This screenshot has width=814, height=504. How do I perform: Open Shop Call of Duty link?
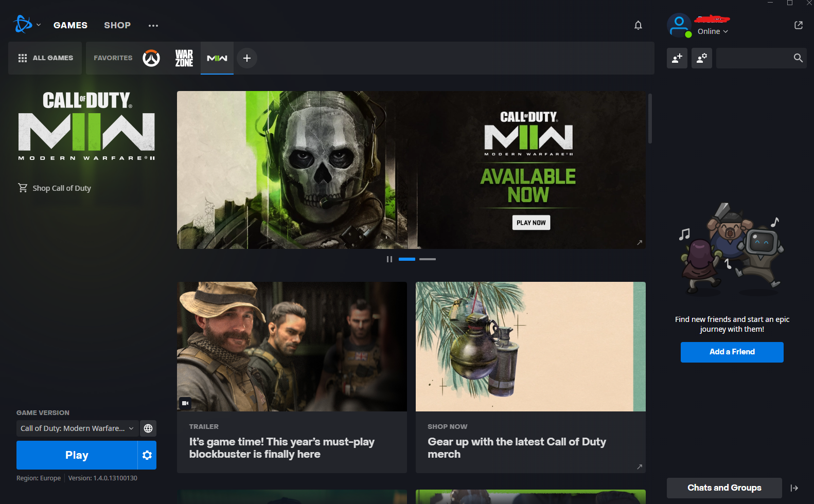tap(55, 188)
